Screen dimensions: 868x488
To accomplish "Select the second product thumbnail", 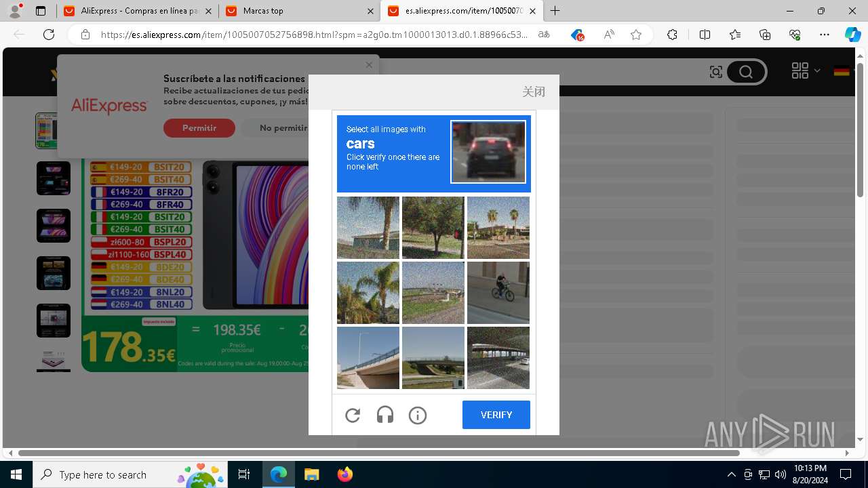I will click(54, 178).
